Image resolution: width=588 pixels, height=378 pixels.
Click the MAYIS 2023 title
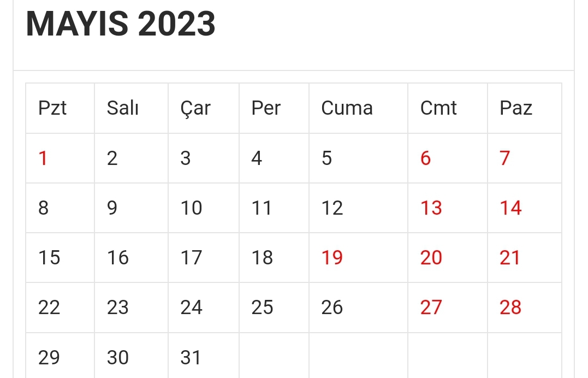121,24
